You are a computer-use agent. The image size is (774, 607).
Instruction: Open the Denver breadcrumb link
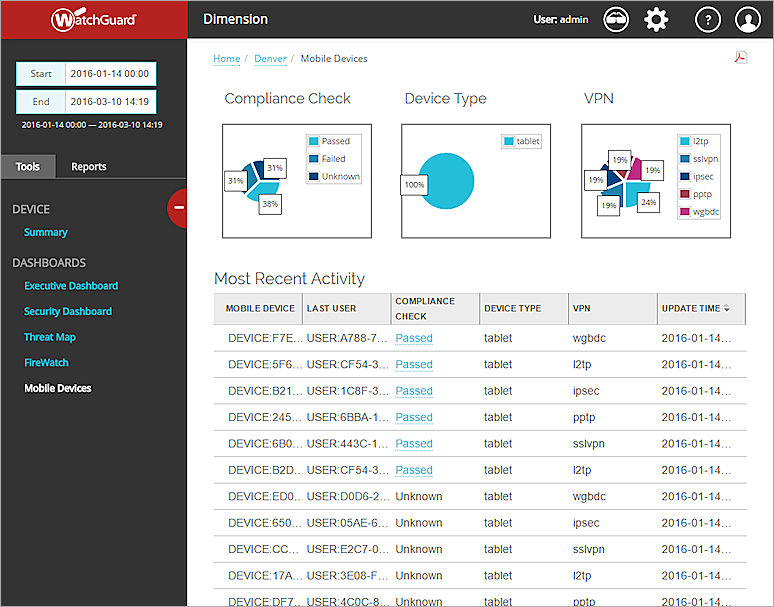270,59
